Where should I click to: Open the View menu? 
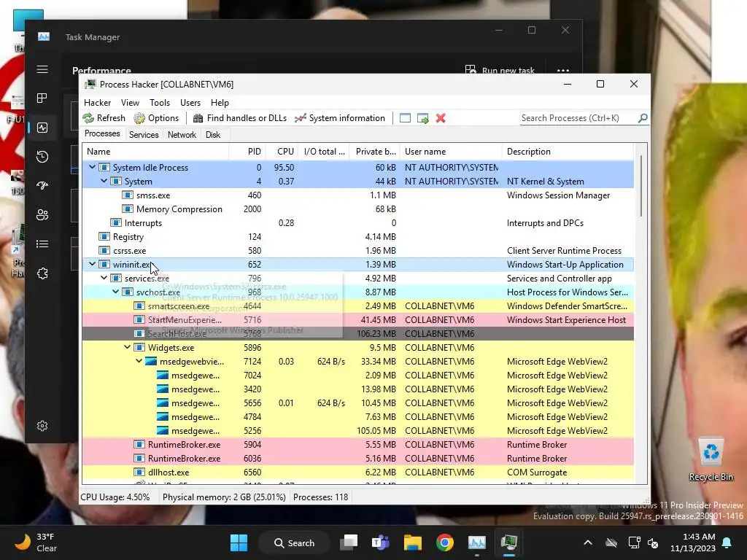pos(130,103)
